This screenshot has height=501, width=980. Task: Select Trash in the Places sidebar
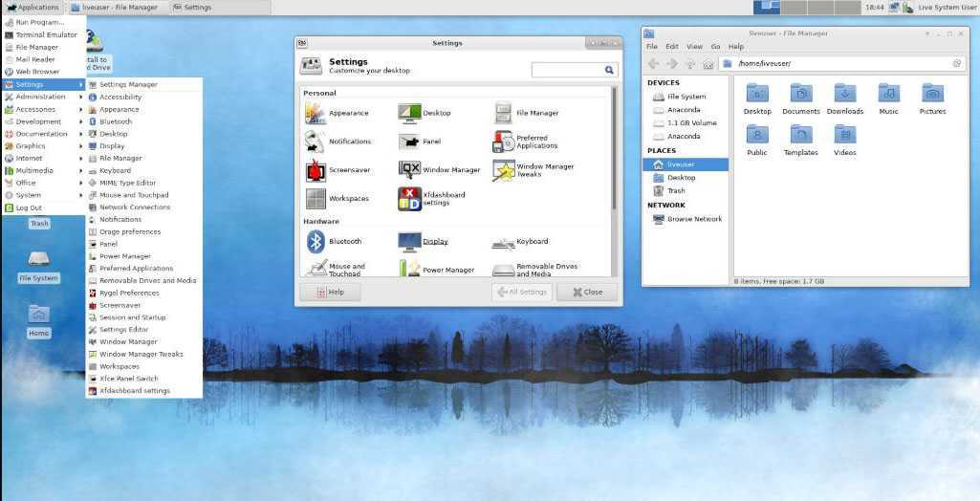676,191
